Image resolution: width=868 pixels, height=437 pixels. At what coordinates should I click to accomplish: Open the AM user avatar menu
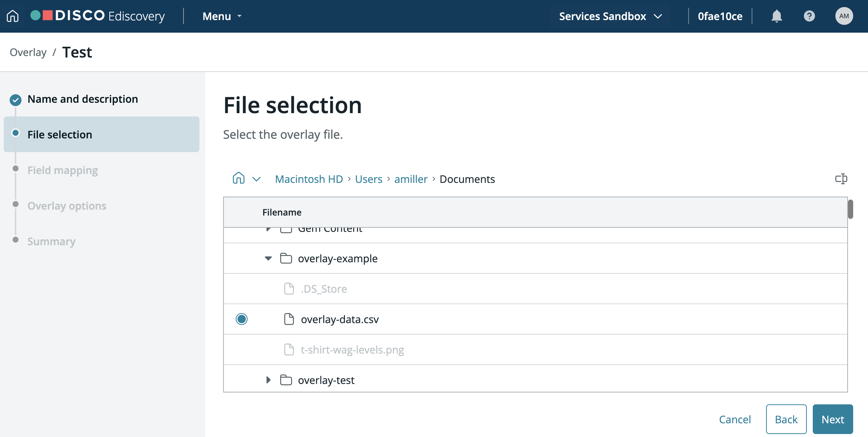point(844,16)
